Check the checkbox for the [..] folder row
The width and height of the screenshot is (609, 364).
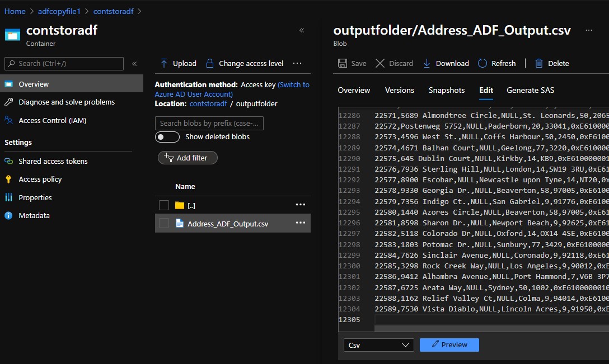[x=164, y=205]
